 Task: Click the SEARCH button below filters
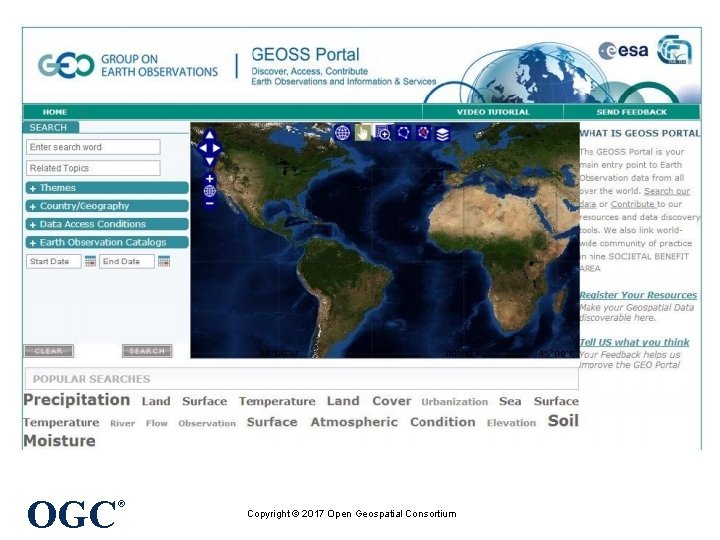147,351
